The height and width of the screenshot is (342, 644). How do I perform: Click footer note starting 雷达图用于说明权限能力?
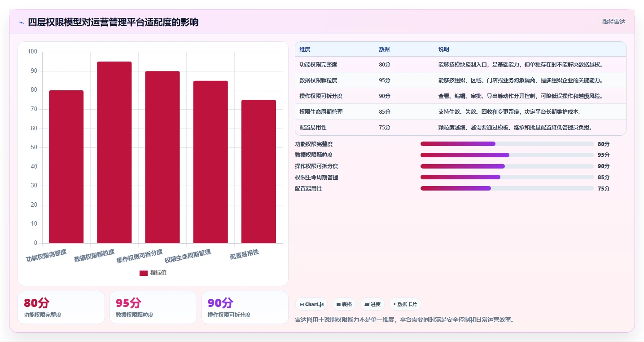[404, 320]
